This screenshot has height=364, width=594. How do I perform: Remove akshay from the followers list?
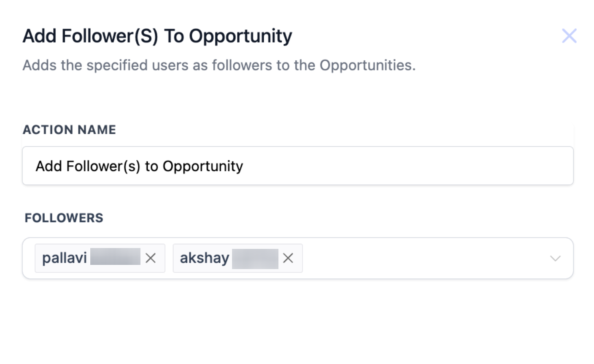click(288, 258)
